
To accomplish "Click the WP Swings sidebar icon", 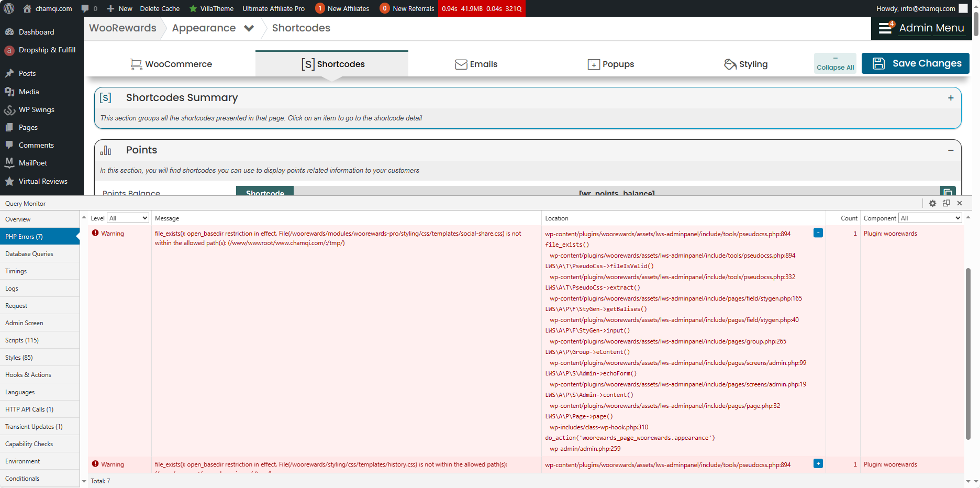I will [9, 110].
